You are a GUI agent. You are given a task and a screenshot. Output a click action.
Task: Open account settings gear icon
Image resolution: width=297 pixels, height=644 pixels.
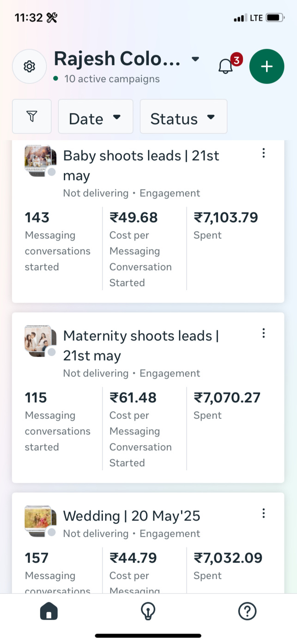point(29,66)
